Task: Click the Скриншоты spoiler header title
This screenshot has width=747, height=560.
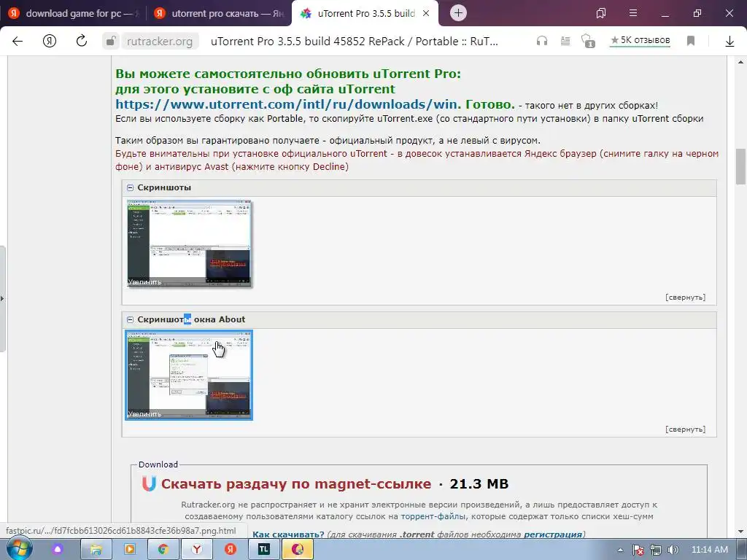Action: (x=164, y=187)
